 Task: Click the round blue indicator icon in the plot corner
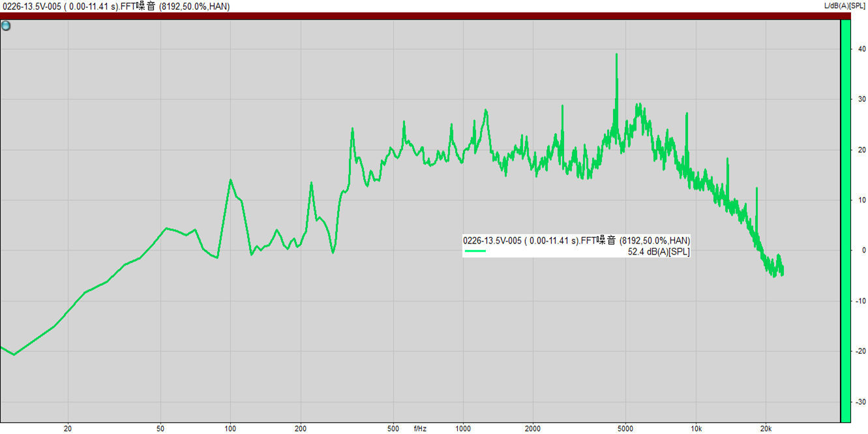pyautogui.click(x=6, y=26)
